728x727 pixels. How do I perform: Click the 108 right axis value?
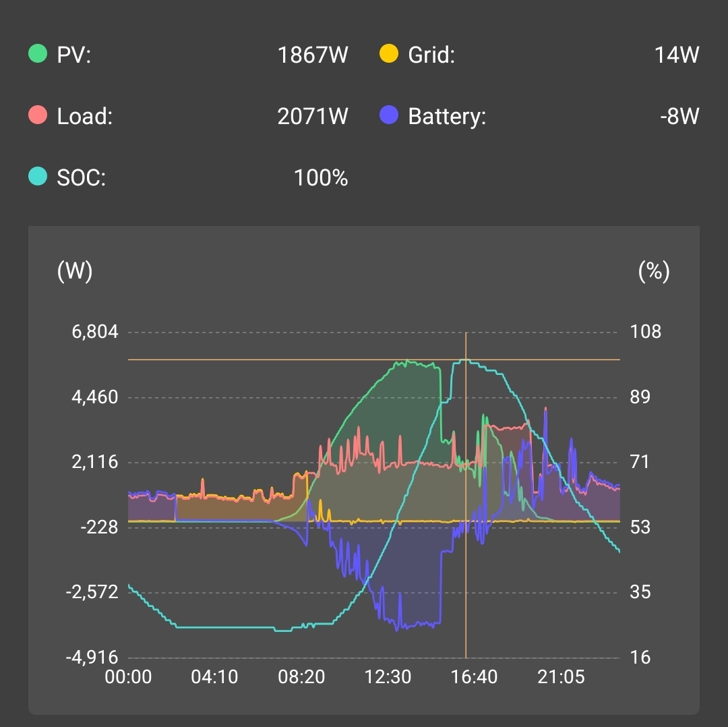(x=645, y=332)
